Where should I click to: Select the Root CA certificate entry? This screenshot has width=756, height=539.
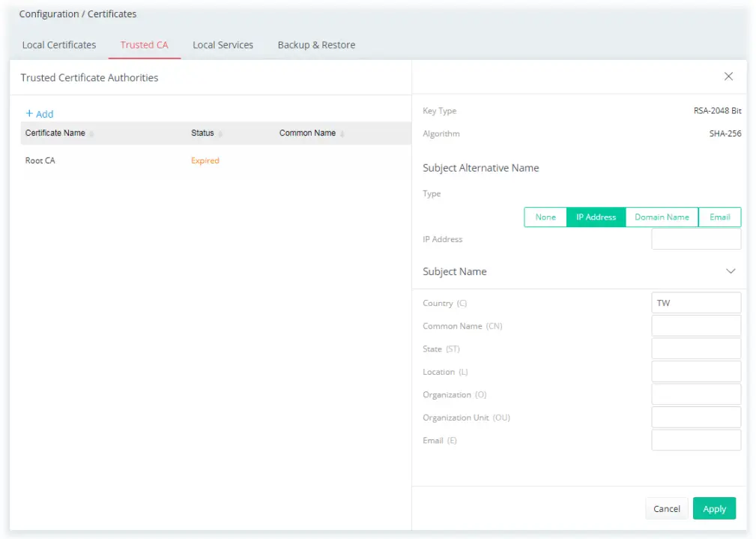pos(40,160)
